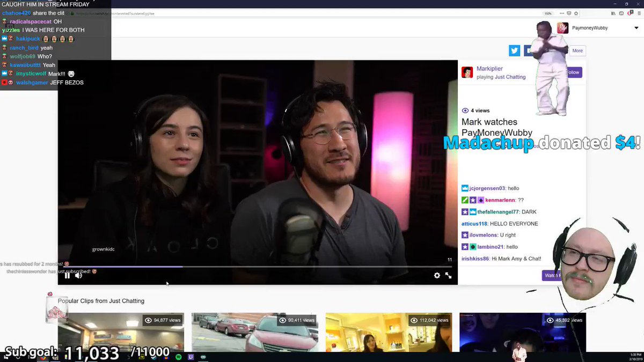Click 'walshgamer' in the stream chat overlay
Screen dimensions: 644x362
(x=32, y=83)
